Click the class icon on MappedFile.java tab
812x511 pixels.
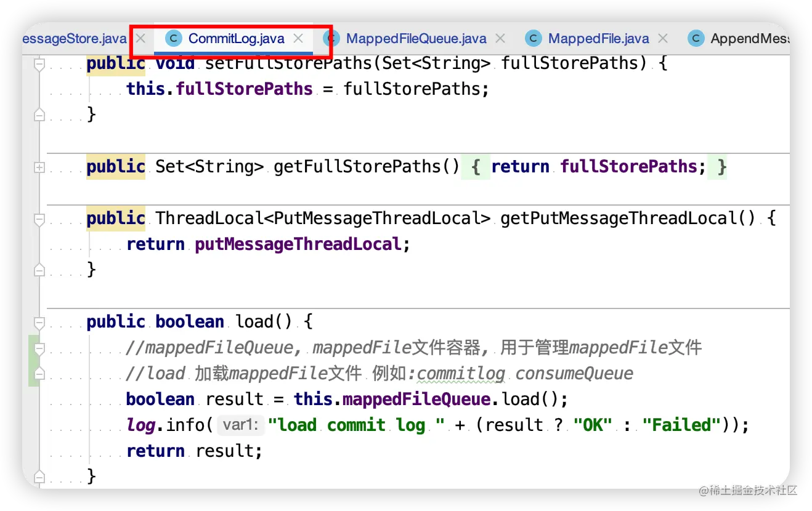click(533, 39)
